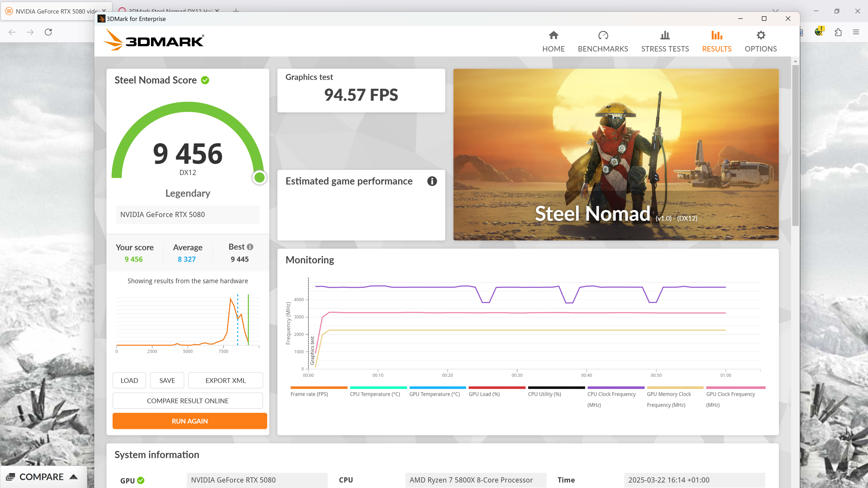Toggle the Frame rate (FPS) chart series
The height and width of the screenshot is (488, 868).
click(309, 394)
